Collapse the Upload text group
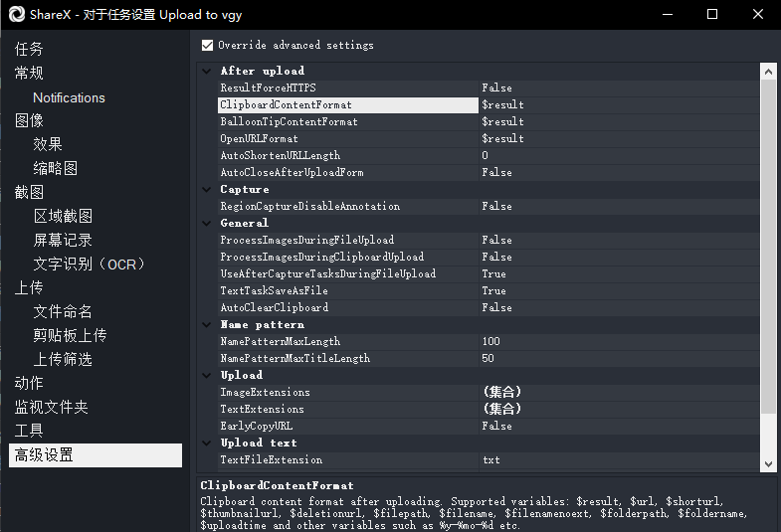Viewport: 781px width, 532px height. coord(207,443)
